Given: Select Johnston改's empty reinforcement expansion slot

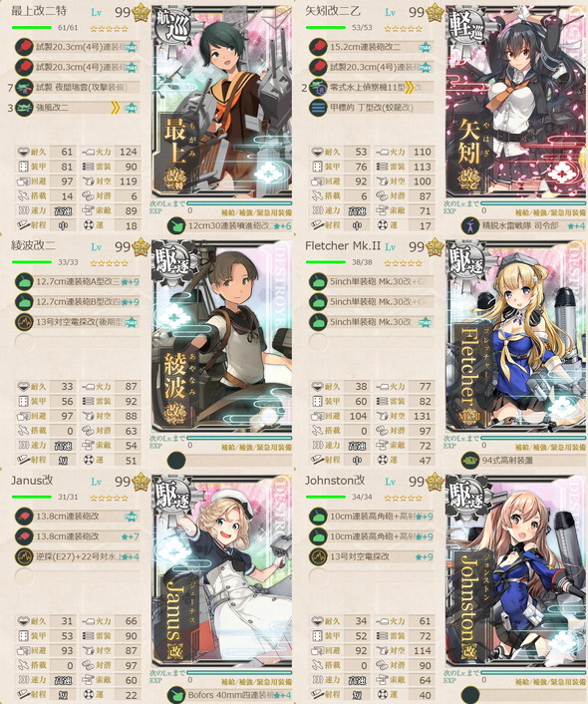Looking at the screenshot, I should point(470,695).
